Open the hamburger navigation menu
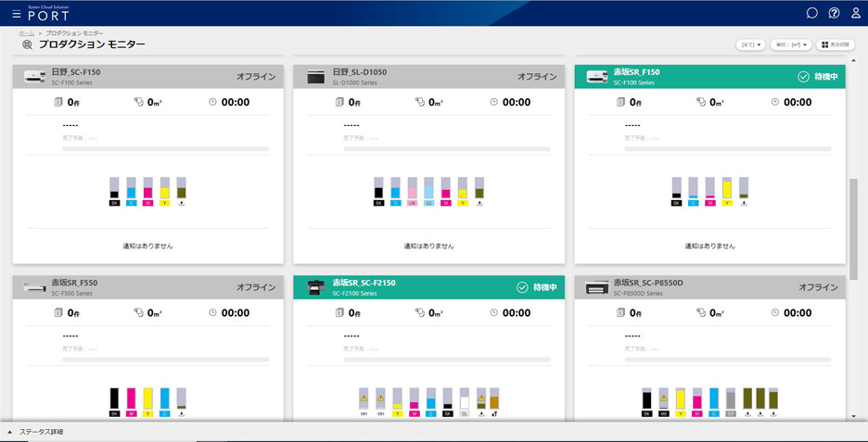The image size is (868, 442). coord(16,14)
